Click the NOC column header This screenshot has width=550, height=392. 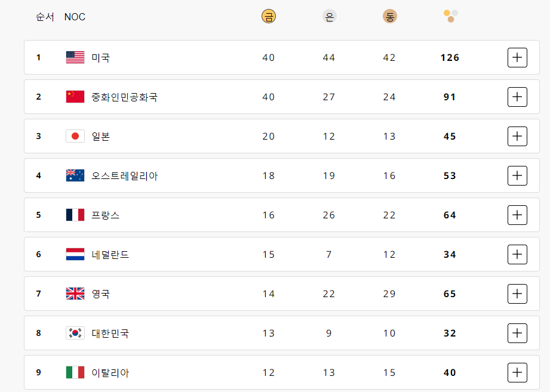click(x=74, y=17)
